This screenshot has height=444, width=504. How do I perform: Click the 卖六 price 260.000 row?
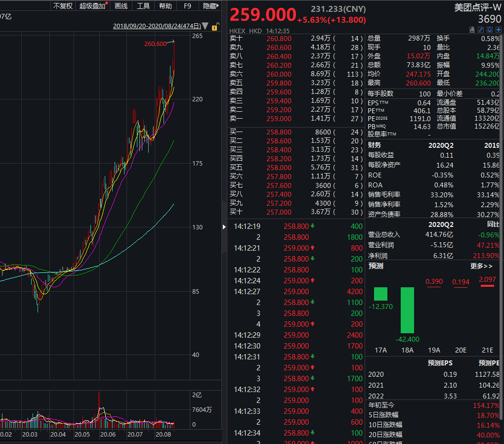[x=295, y=74]
